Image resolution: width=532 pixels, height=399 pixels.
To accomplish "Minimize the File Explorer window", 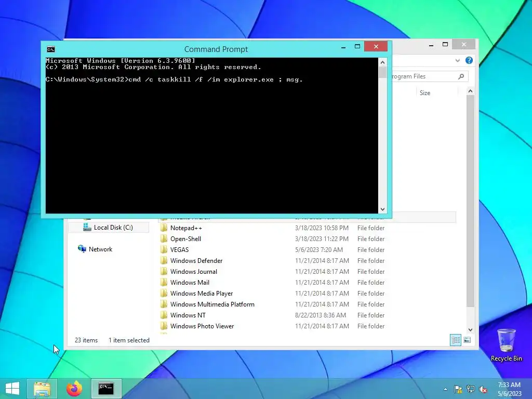I will coord(431,45).
